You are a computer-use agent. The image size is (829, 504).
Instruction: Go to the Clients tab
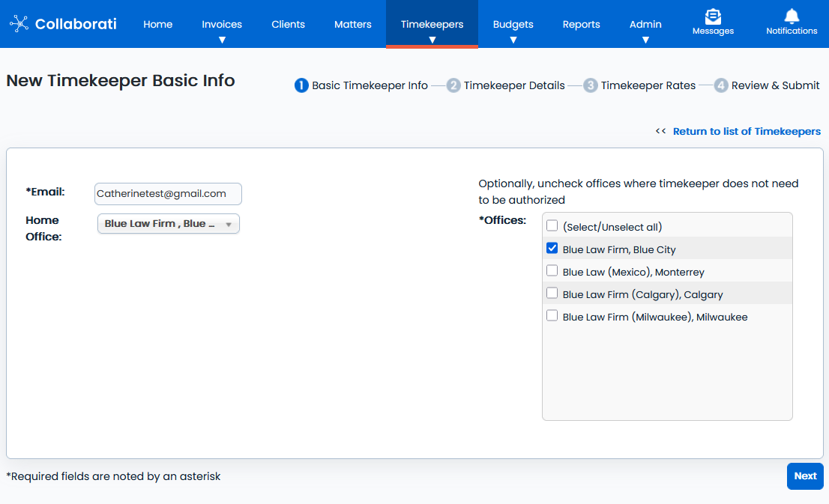tap(288, 24)
